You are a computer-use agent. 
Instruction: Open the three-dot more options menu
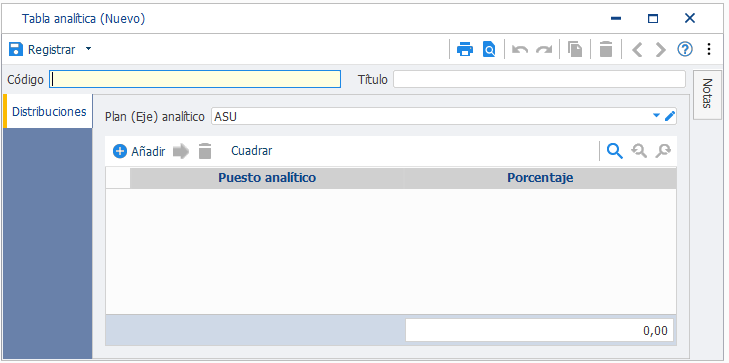(x=709, y=49)
